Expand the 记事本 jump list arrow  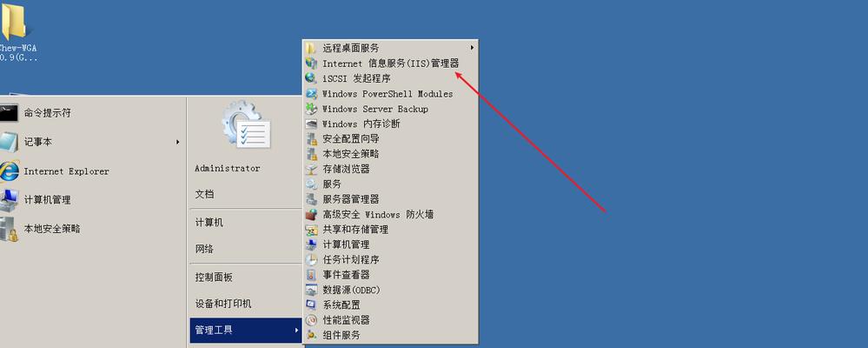[178, 142]
